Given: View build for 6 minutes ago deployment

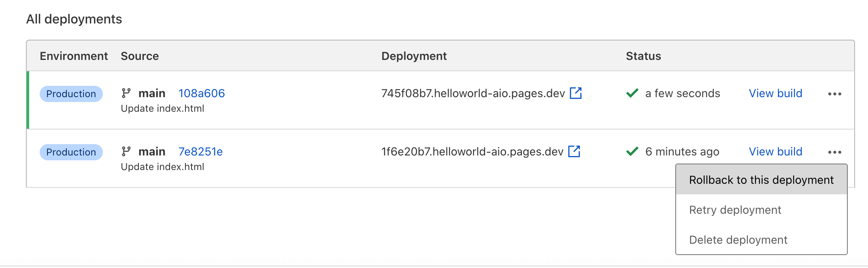Looking at the screenshot, I should point(775,152).
